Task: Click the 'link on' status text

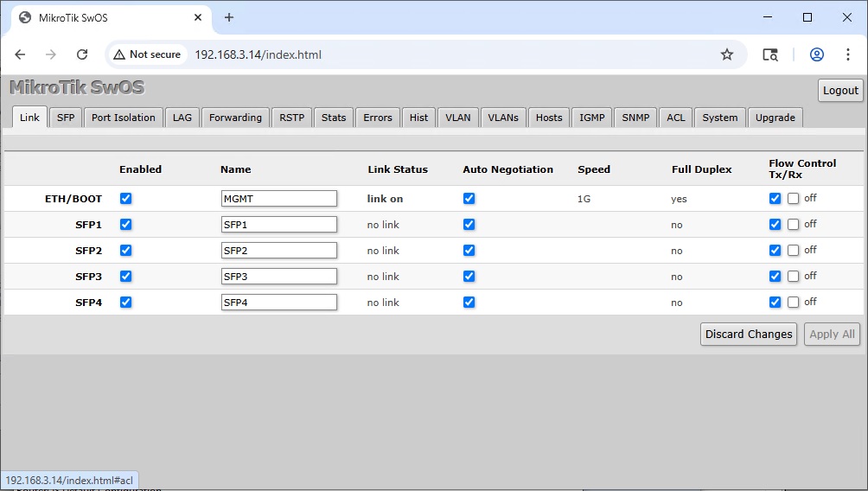Action: [x=385, y=199]
